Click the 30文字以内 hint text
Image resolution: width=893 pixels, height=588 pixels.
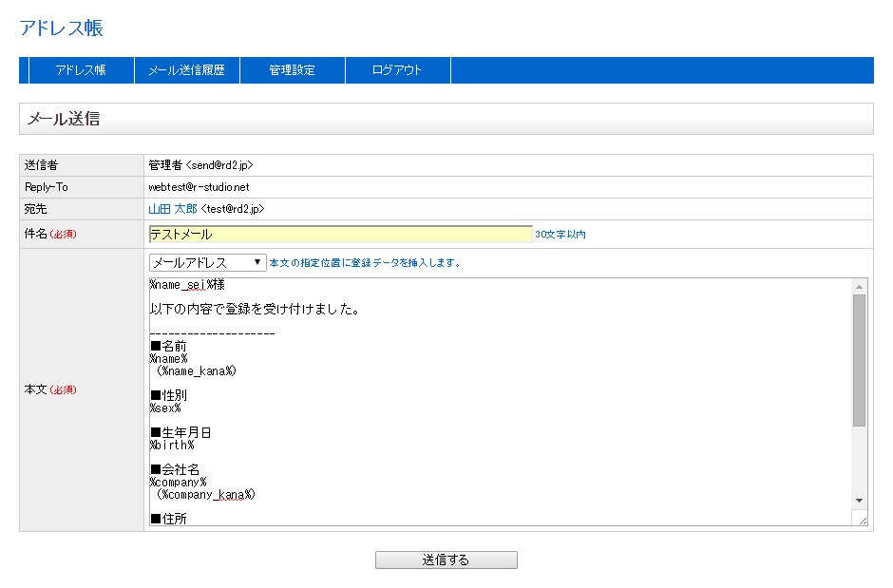(560, 234)
